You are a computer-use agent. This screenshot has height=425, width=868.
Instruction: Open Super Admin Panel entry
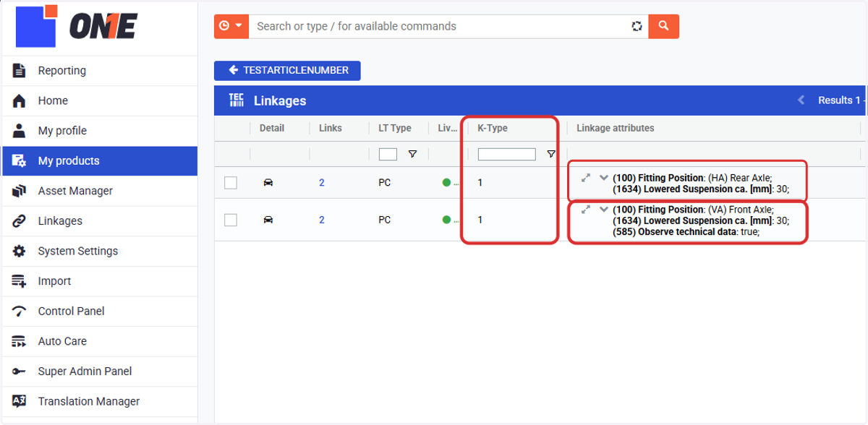99,372
